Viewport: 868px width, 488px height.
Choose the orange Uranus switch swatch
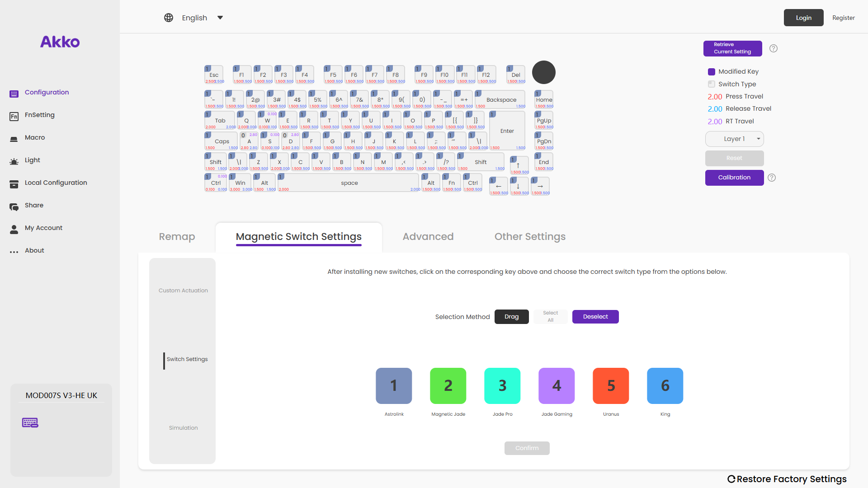pos(611,385)
